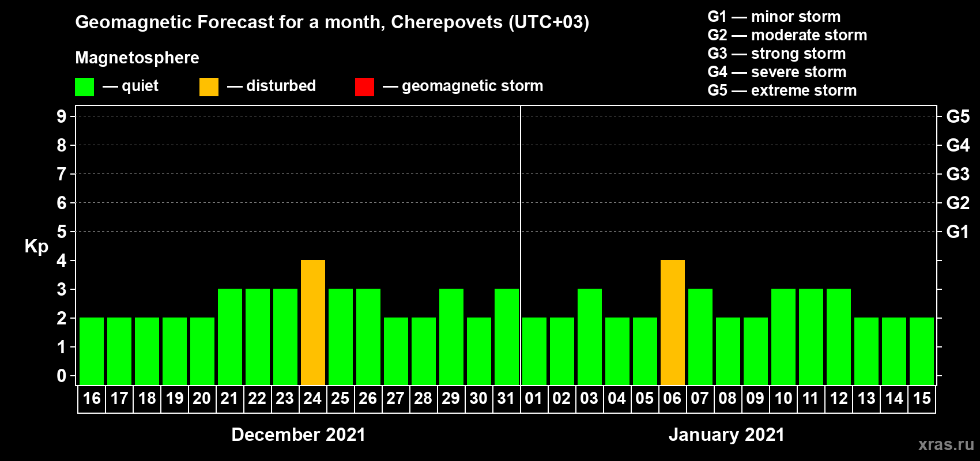Click the green bar for January 15
This screenshot has width=980, height=461.
coord(922,351)
